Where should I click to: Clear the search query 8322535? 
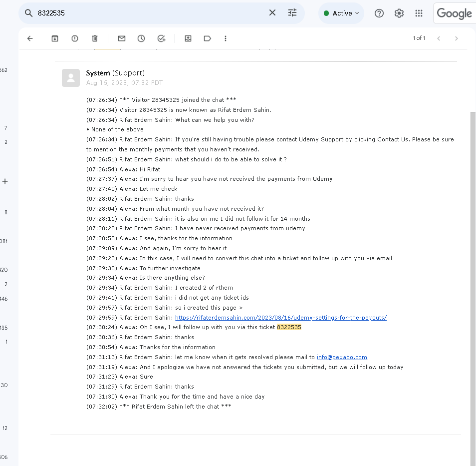272,13
